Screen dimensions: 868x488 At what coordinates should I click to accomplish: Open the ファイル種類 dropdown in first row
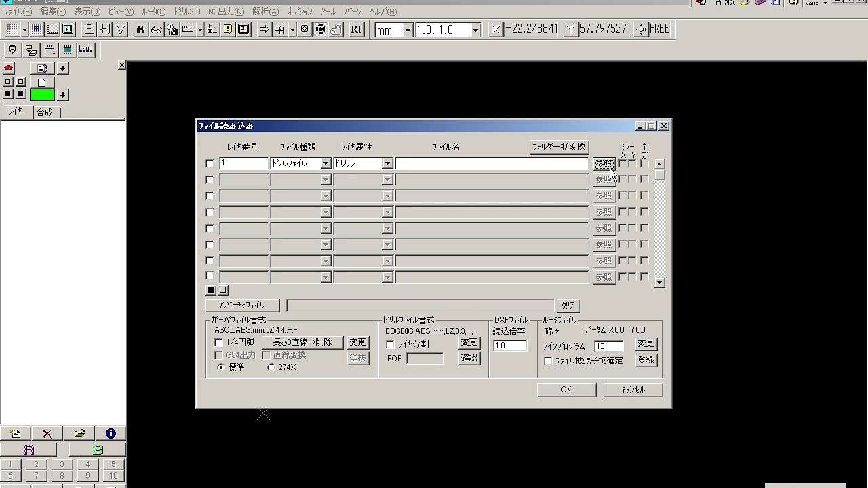325,163
